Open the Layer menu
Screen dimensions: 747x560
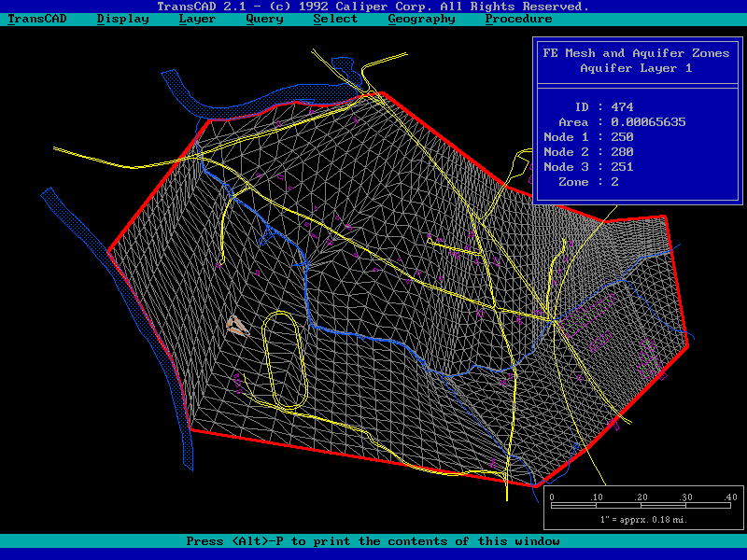coord(196,19)
